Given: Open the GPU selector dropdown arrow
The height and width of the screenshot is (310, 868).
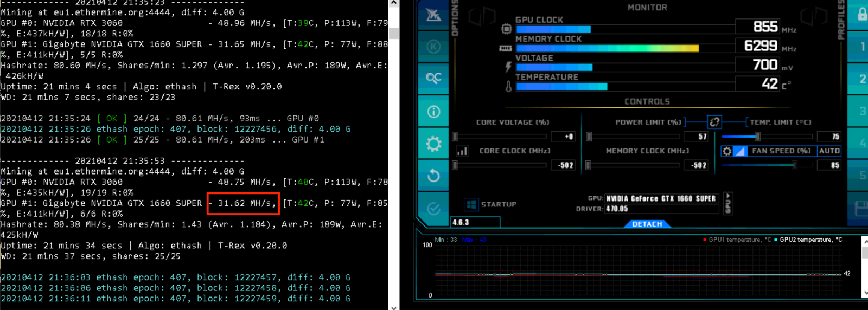Looking at the screenshot, I should click(x=728, y=203).
